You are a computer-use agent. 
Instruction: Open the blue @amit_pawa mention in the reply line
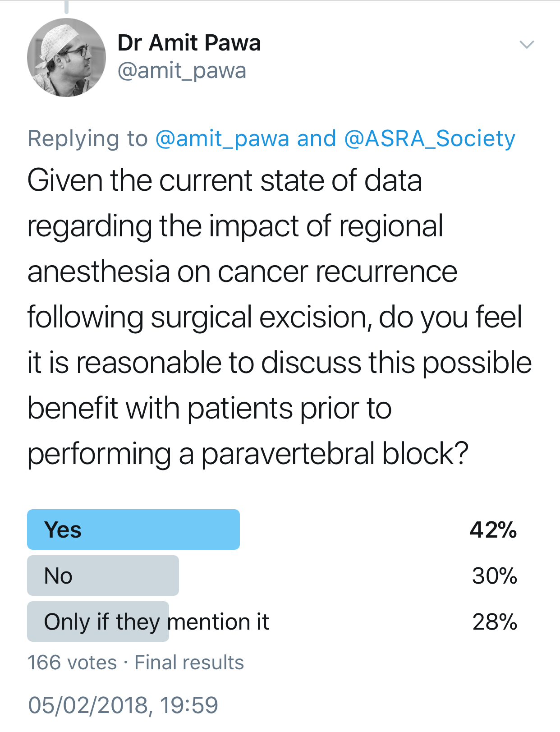tap(222, 138)
